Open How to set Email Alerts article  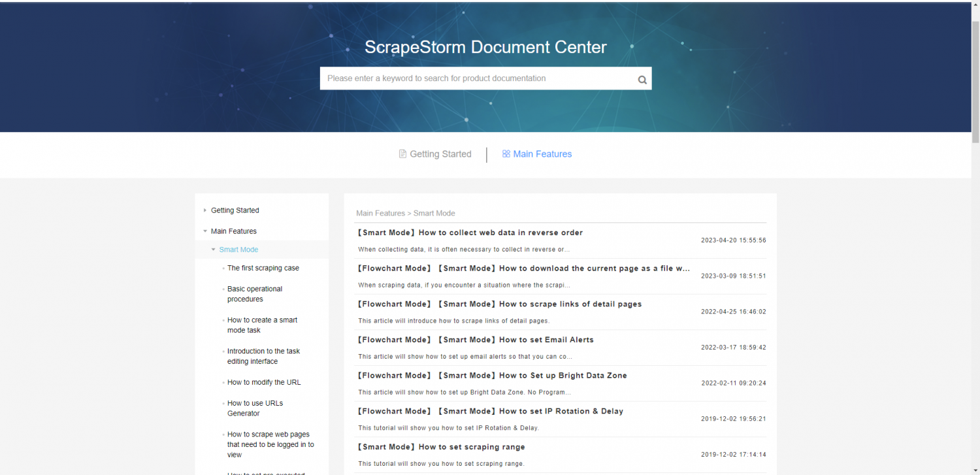coord(476,340)
